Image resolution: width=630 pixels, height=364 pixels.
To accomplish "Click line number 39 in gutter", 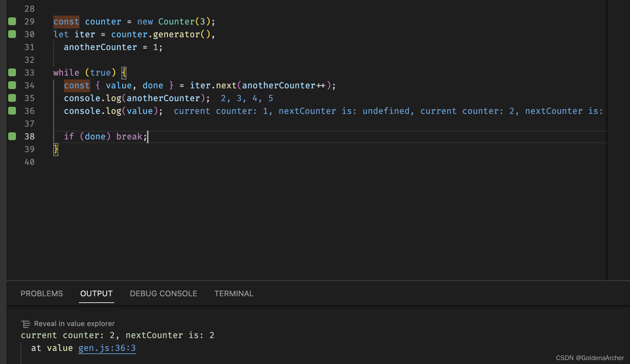I will tap(29, 149).
